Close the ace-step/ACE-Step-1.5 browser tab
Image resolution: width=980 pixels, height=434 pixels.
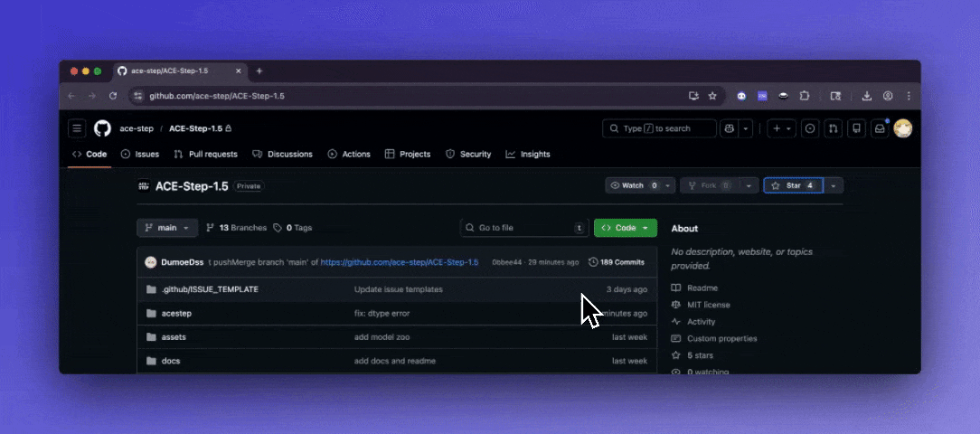click(x=238, y=71)
